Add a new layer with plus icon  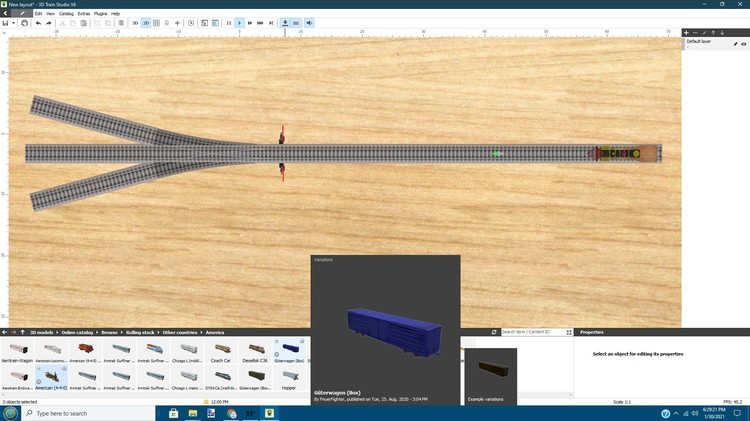click(x=686, y=33)
